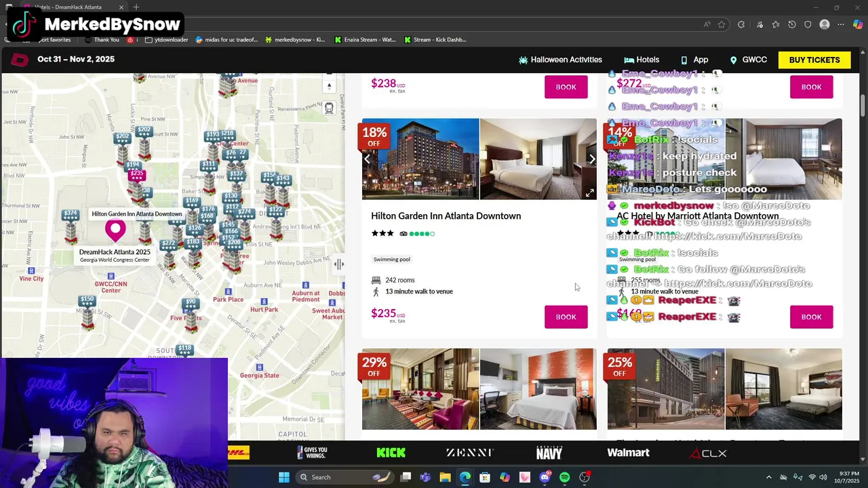Click the page vertical scrollbar thumb

pyautogui.click(x=863, y=106)
